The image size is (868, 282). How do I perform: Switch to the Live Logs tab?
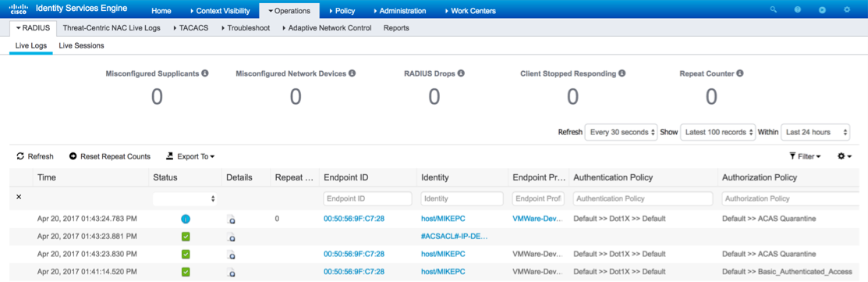click(x=31, y=46)
